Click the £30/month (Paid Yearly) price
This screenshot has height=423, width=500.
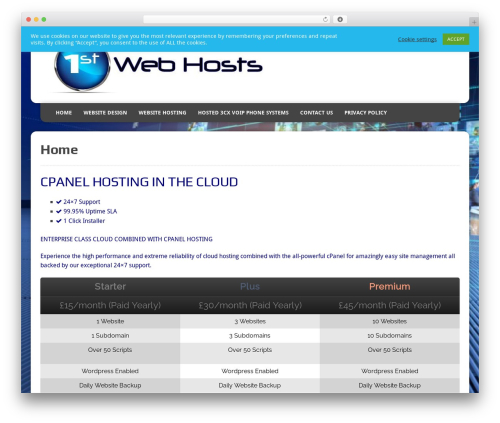[250, 305]
